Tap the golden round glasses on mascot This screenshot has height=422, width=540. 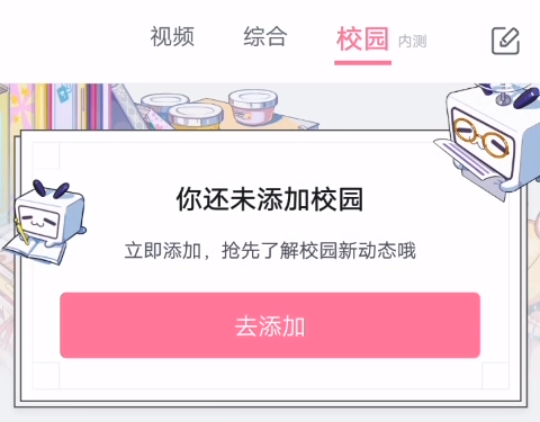[482, 137]
